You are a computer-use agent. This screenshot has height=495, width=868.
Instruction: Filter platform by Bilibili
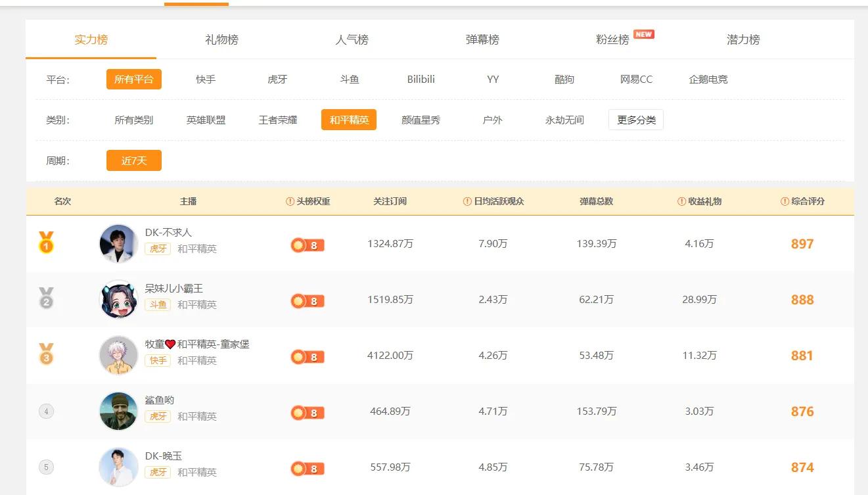coord(421,80)
